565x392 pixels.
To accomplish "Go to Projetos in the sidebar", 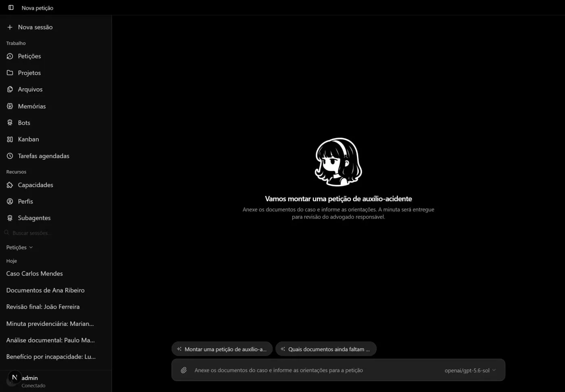I will coord(56,73).
